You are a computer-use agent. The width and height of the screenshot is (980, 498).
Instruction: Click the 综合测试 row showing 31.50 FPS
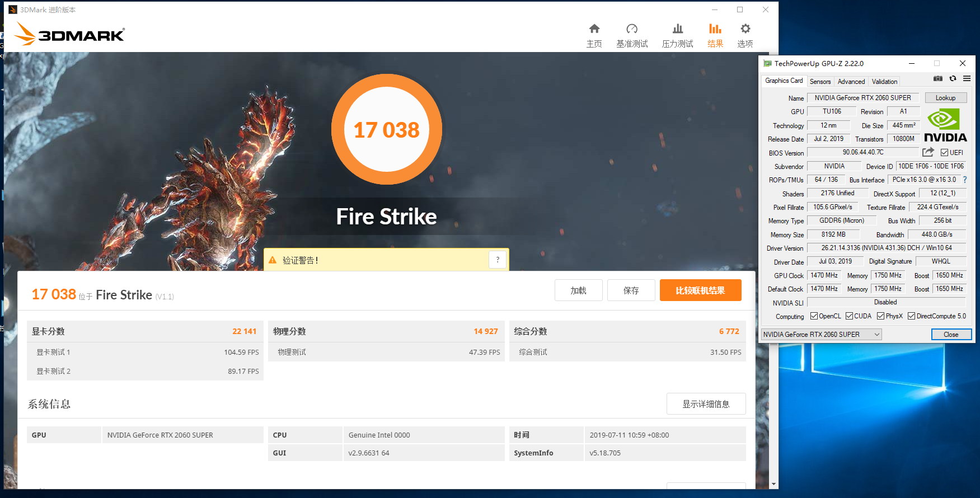pos(627,352)
